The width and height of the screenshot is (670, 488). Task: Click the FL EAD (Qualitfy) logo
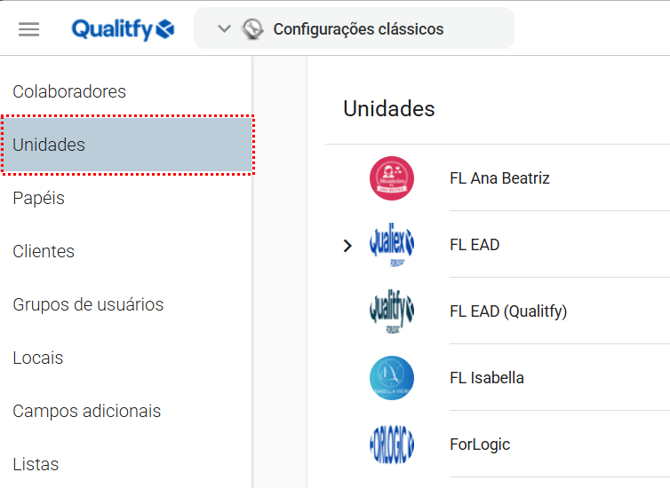[391, 311]
